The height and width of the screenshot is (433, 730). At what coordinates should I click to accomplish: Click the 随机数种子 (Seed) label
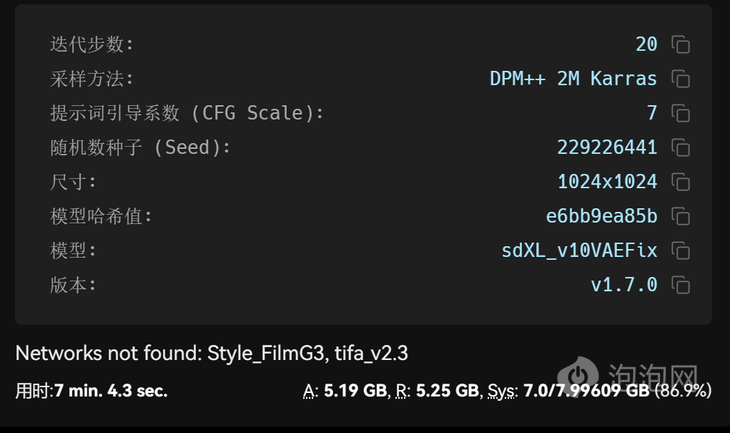click(140, 148)
